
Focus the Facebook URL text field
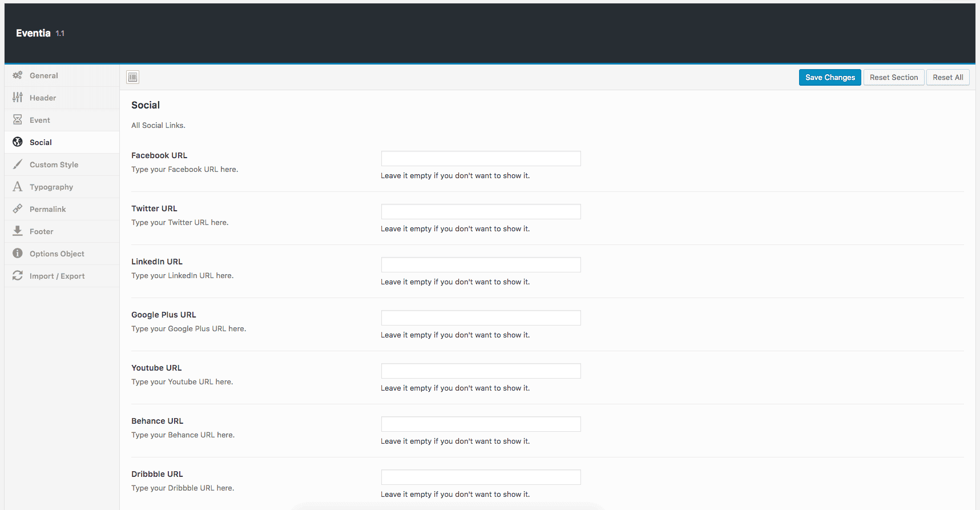(x=481, y=159)
